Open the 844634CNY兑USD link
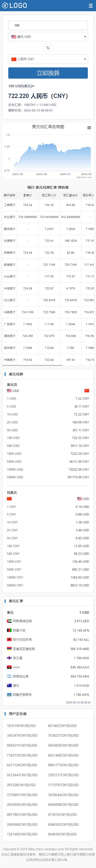This screenshot has height=868, width=96. pos(62,834)
